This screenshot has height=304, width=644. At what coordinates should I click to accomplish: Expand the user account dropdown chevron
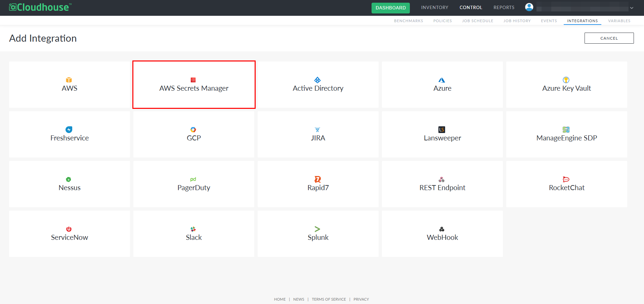[632, 8]
